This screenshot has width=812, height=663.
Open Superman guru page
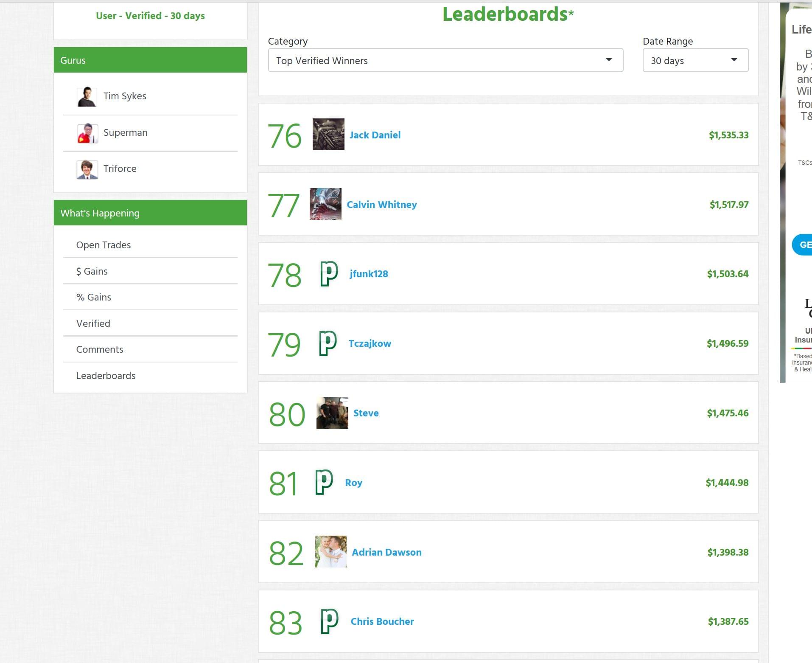(x=126, y=133)
